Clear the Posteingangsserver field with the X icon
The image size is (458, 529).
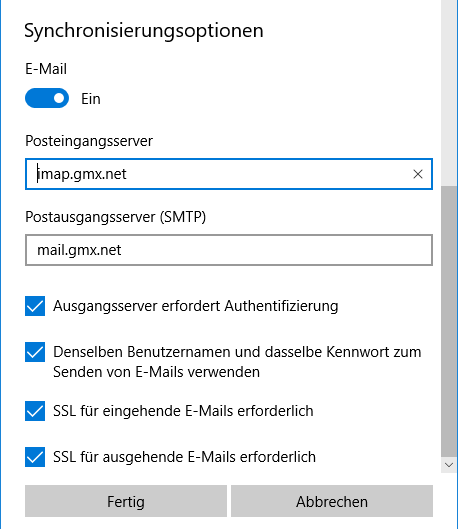(418, 174)
